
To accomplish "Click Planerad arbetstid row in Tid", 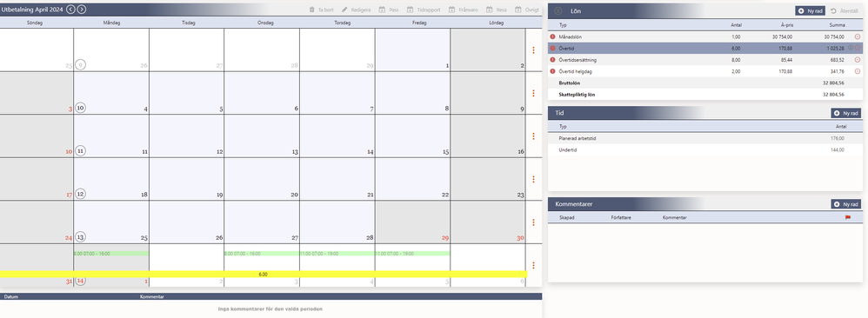I will coord(706,138).
